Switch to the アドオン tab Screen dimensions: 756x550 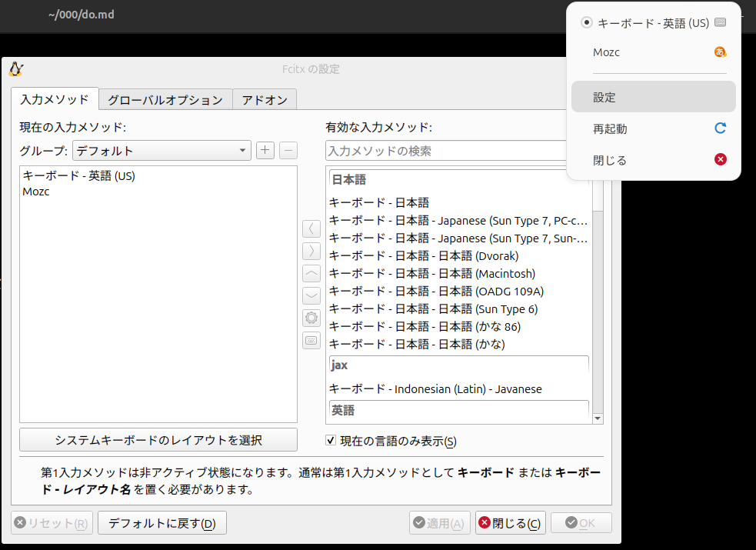pos(265,100)
